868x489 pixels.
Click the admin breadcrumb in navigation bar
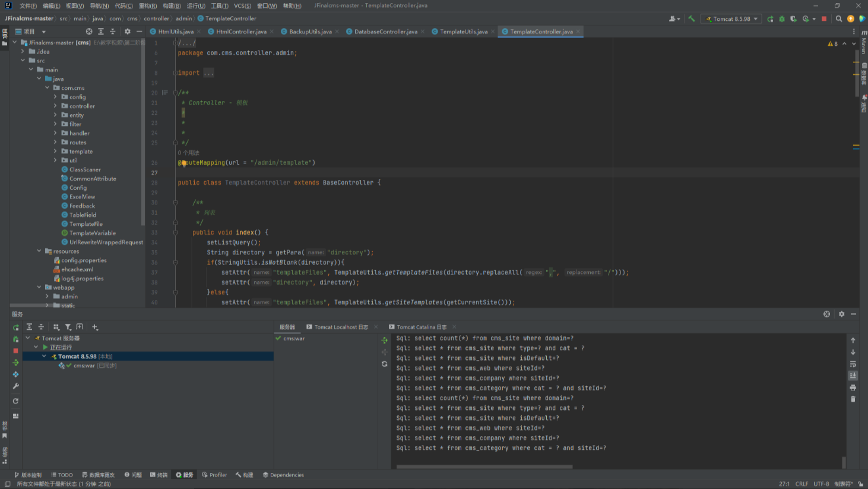(183, 18)
